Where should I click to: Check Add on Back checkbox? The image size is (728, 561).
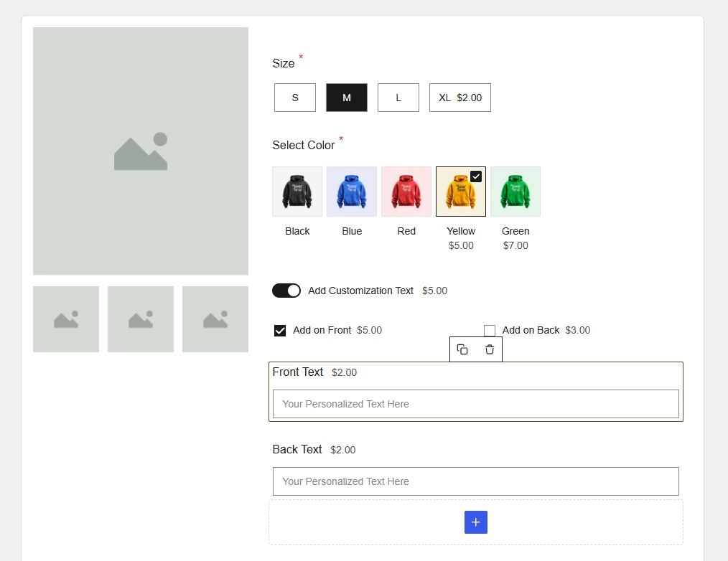pos(490,331)
